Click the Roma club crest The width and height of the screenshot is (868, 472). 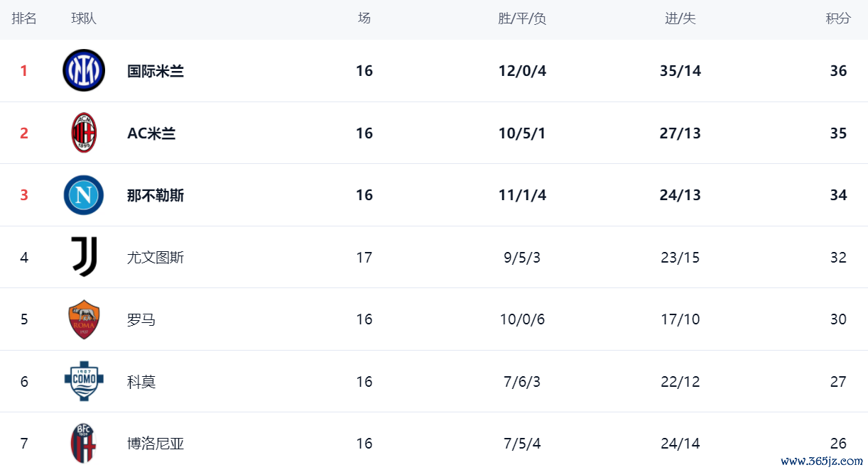(x=84, y=319)
